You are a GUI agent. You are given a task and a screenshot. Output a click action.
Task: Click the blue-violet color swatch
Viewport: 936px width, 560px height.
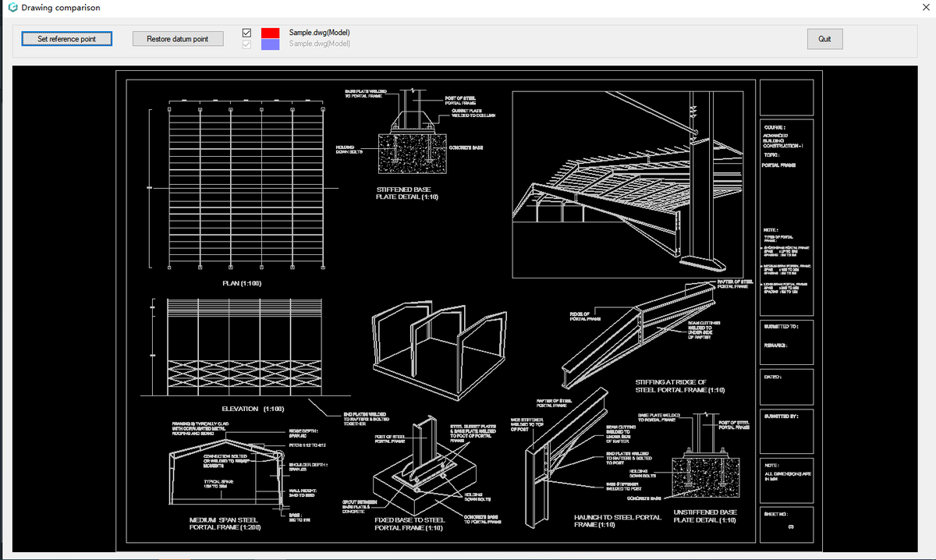click(x=271, y=45)
